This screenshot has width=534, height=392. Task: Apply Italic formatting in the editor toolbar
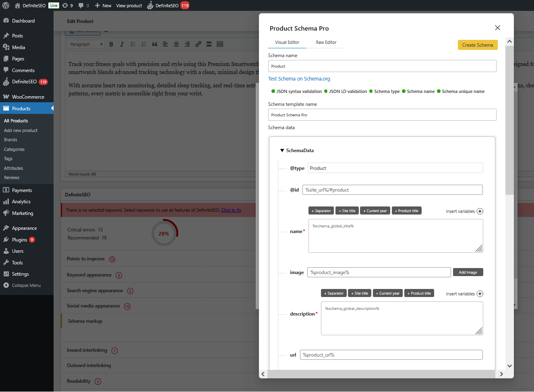point(122,44)
